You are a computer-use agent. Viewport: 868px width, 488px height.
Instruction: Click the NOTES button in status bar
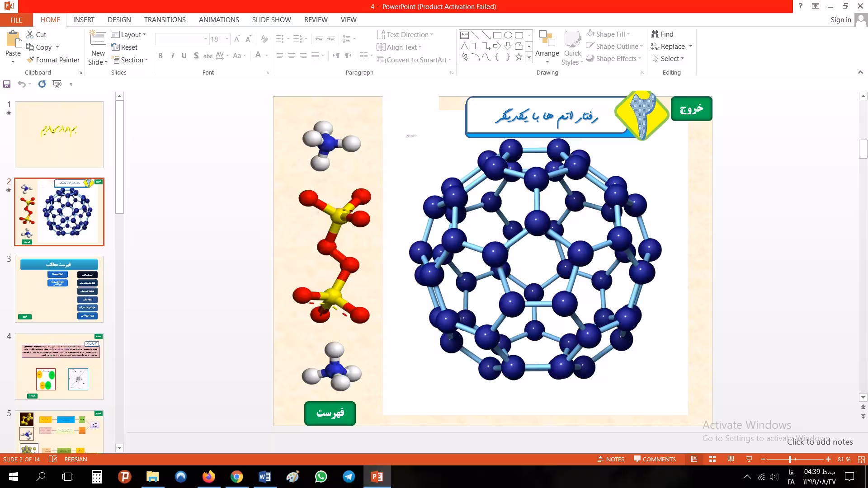point(611,459)
